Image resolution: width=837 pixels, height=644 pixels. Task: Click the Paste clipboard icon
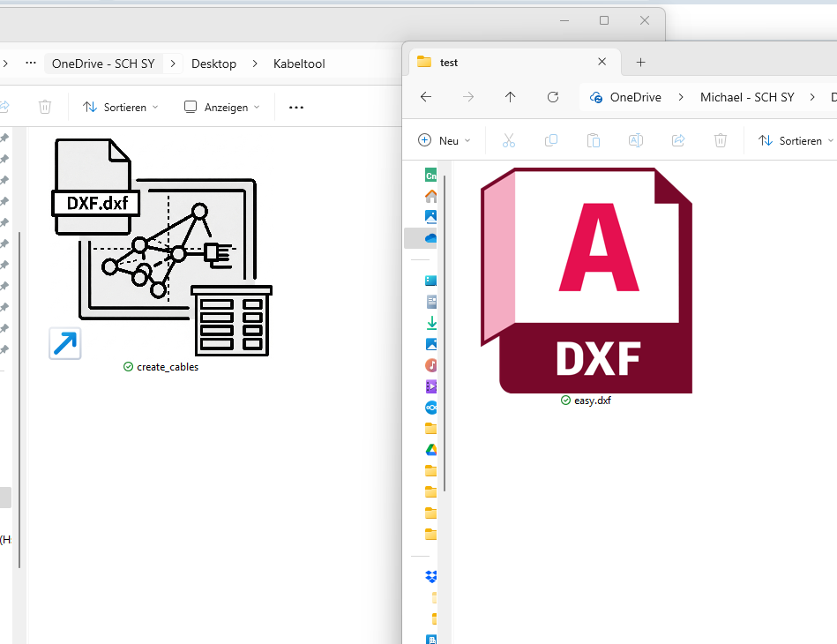pos(593,140)
